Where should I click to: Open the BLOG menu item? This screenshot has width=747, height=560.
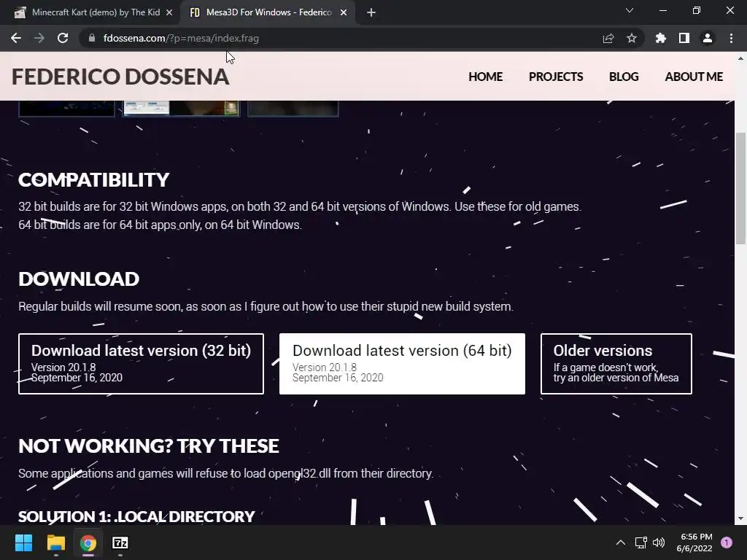(624, 77)
